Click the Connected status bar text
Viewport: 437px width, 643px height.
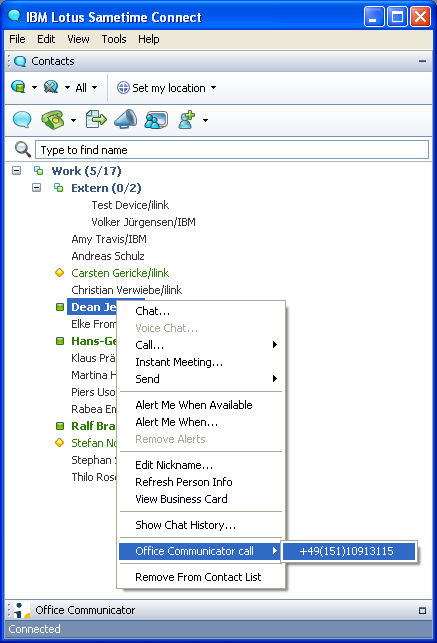(34, 629)
